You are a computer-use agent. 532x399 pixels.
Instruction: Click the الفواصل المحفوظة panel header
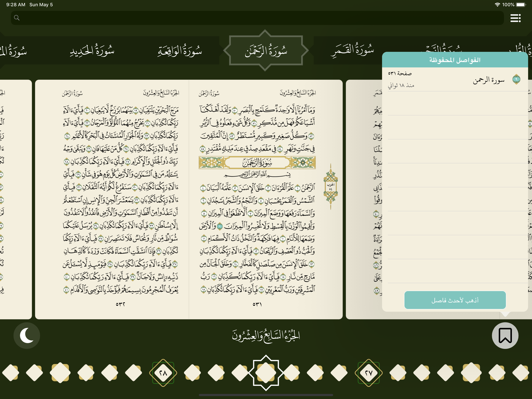pos(455,60)
